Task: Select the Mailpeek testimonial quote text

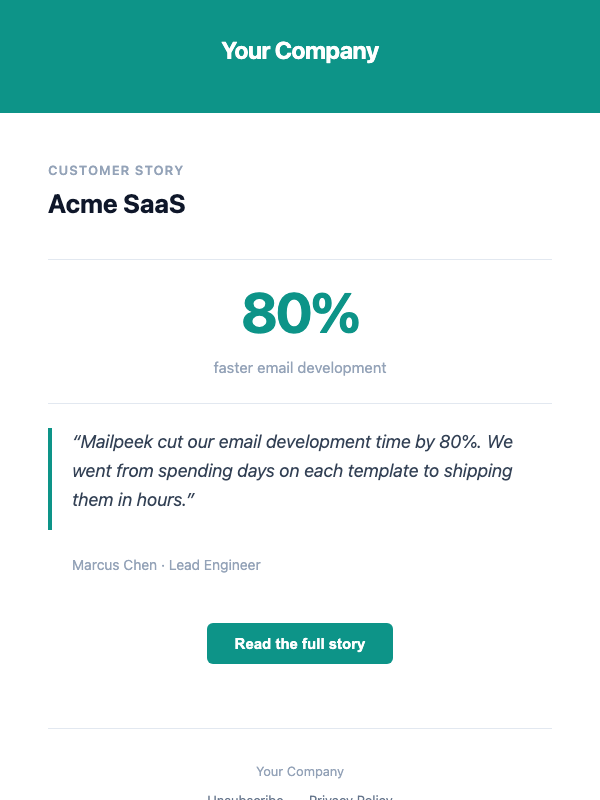Action: click(290, 470)
